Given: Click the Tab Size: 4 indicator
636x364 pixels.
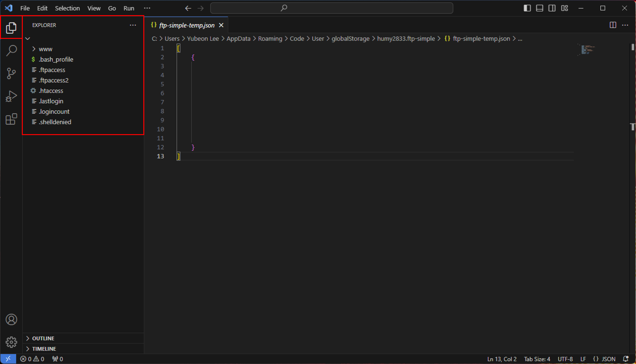Looking at the screenshot, I should tap(537, 359).
